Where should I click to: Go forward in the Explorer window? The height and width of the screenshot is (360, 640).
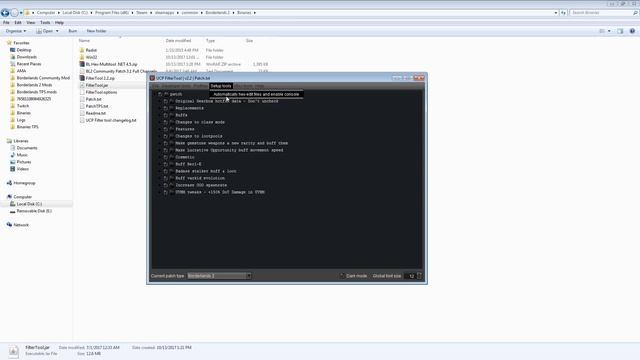pos(14,13)
